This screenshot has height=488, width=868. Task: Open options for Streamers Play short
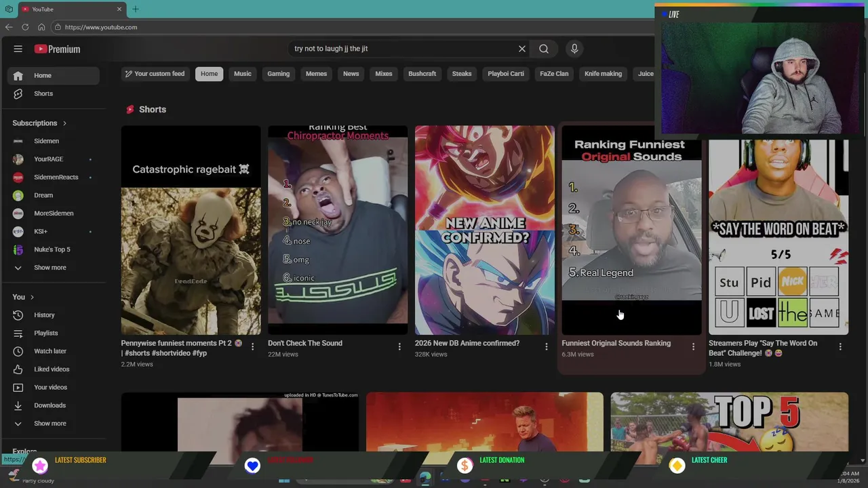click(840, 346)
